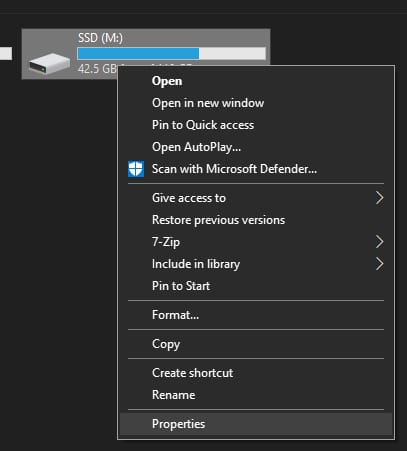Select Pin to Quick access
407x451 pixels.
256,125
